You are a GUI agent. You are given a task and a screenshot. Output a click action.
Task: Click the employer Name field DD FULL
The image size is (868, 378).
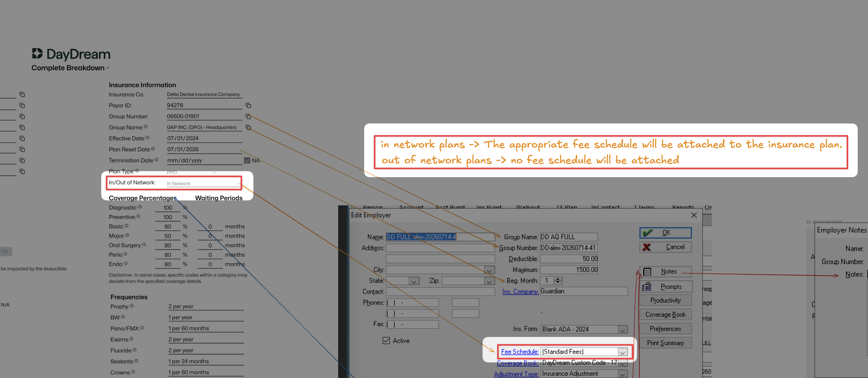(x=440, y=237)
